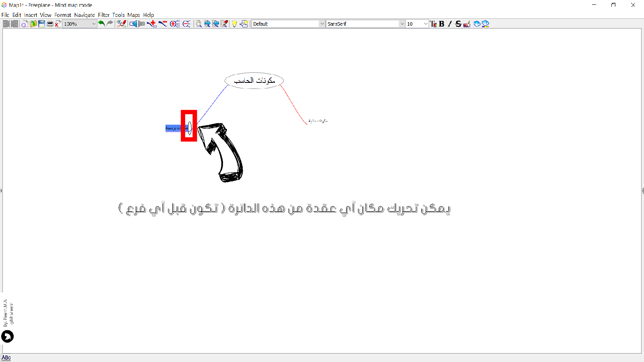Expand the Default style dropdown
This screenshot has height=362, width=644.
point(322,24)
